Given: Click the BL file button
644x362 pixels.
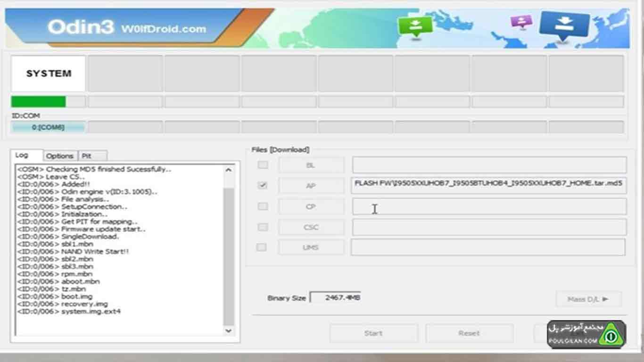Looking at the screenshot, I should click(x=311, y=165).
